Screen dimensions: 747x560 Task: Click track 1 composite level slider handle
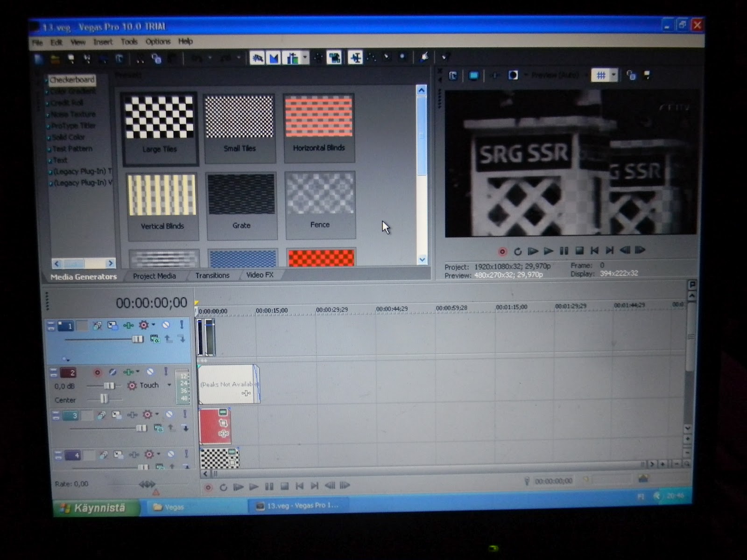tap(137, 339)
